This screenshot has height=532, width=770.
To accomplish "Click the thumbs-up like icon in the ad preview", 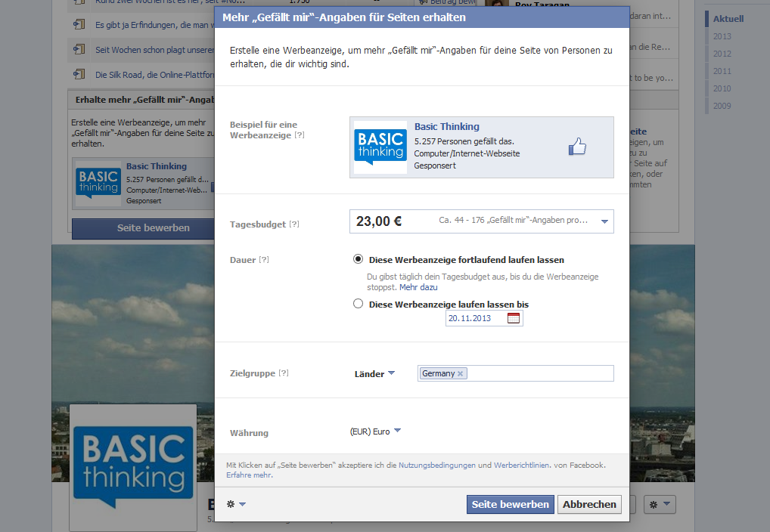I will click(578, 147).
